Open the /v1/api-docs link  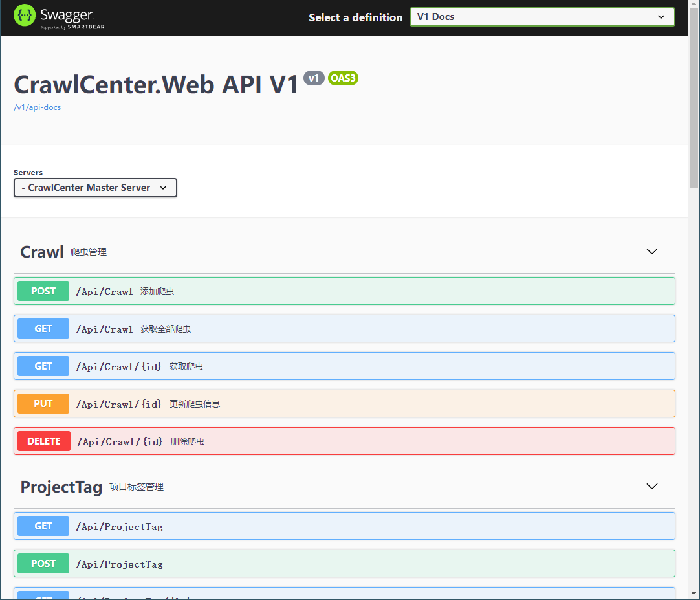(x=37, y=107)
